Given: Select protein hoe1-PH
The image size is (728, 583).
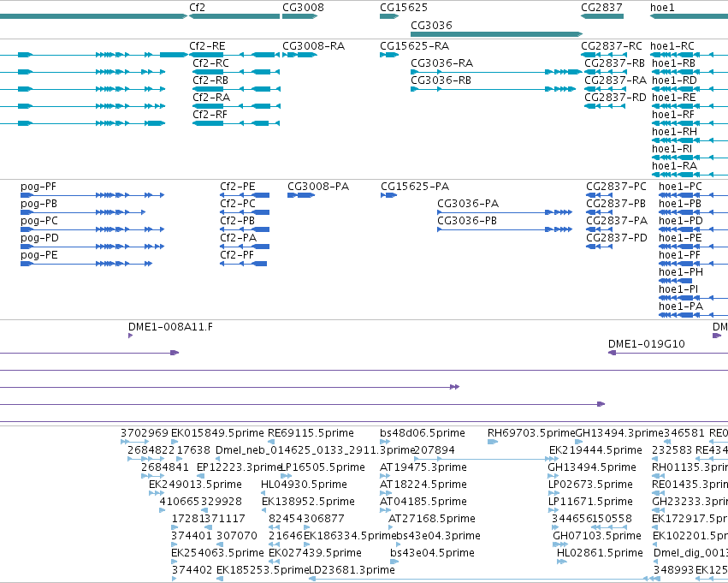Looking at the screenshot, I should [x=681, y=273].
